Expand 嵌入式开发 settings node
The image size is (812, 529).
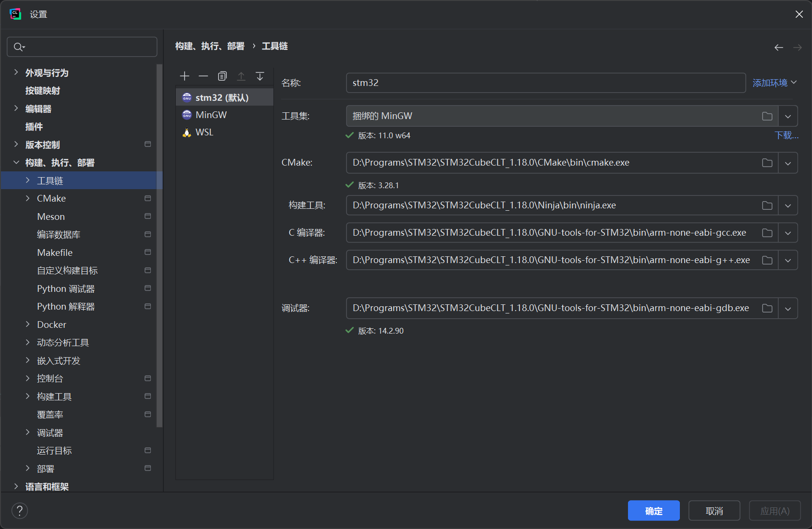pyautogui.click(x=27, y=361)
